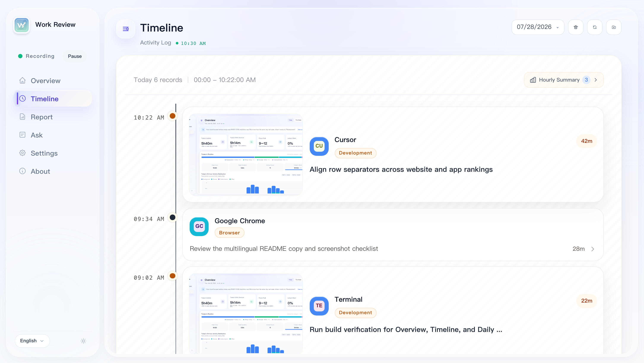Click the Terminal app name
644x363 pixels.
(348, 299)
